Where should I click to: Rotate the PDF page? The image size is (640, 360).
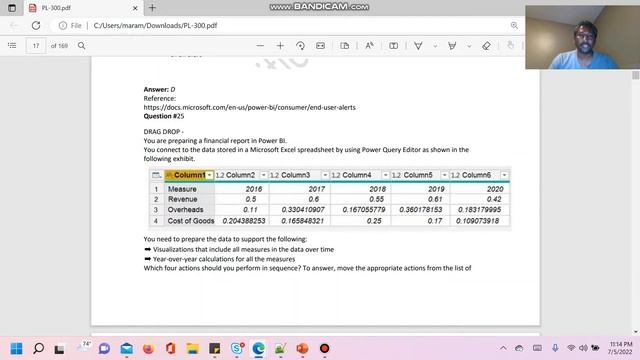(300, 46)
